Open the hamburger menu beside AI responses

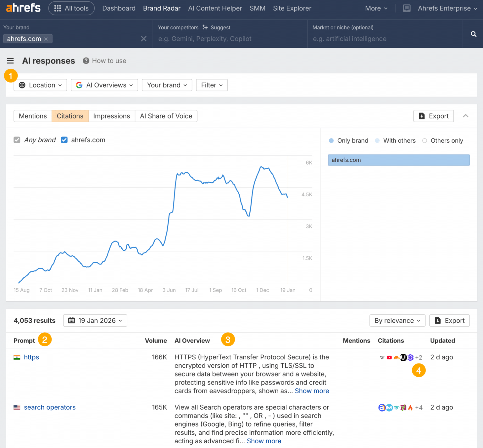10,61
